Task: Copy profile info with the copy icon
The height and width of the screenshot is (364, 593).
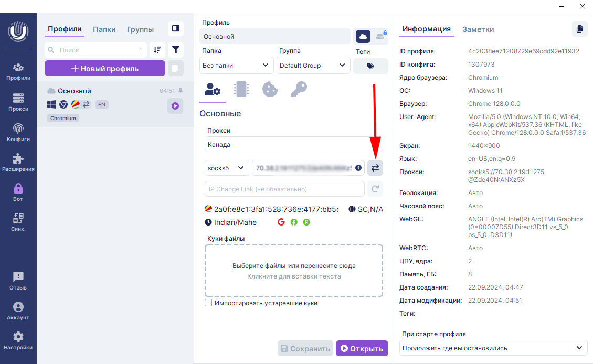Action: [579, 29]
